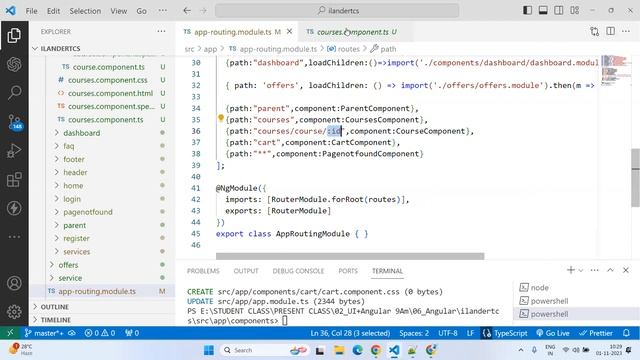Screen dimensions: 640x360
Task: Click the master branch status item
Action: [44, 333]
